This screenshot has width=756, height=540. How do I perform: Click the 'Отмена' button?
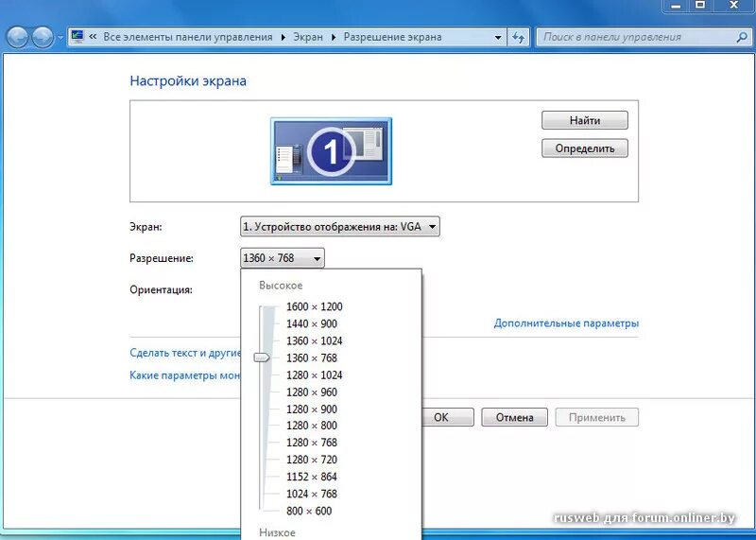point(514,417)
